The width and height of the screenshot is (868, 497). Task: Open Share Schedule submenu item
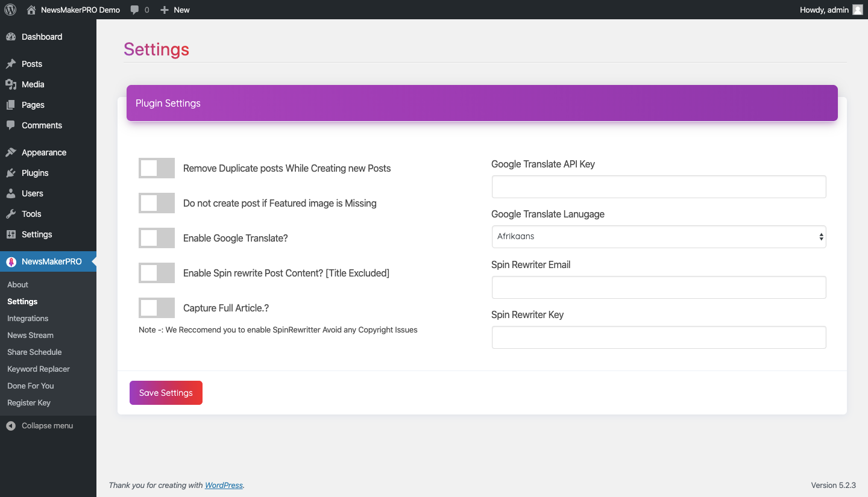(x=34, y=352)
